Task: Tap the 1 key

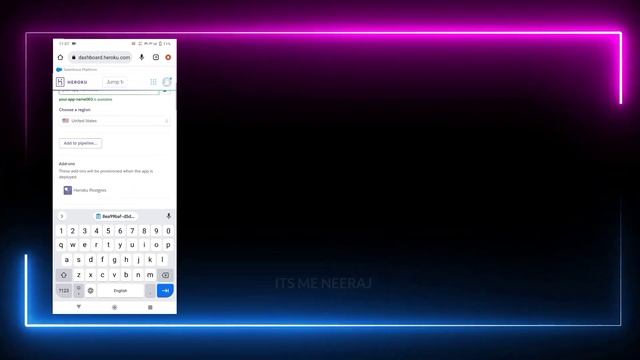Action: click(x=61, y=231)
